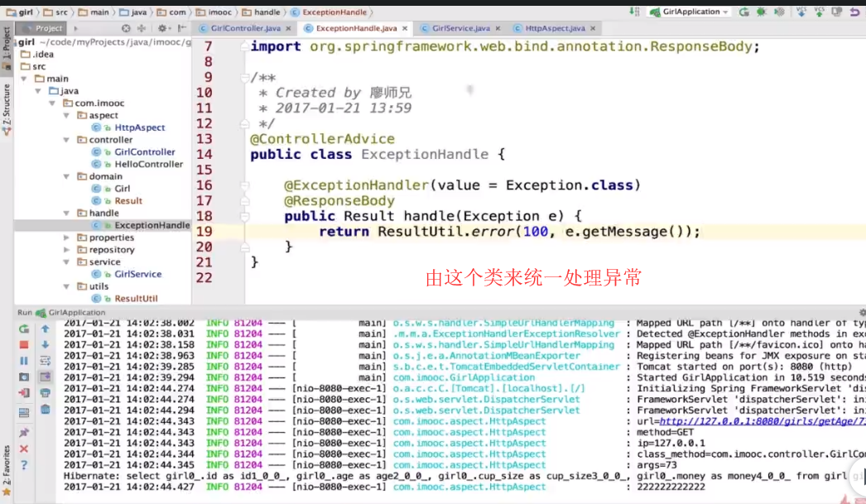Screen dimensions: 866x504
Task: Click the 'girl' root breadcrumb
Action: pos(20,12)
